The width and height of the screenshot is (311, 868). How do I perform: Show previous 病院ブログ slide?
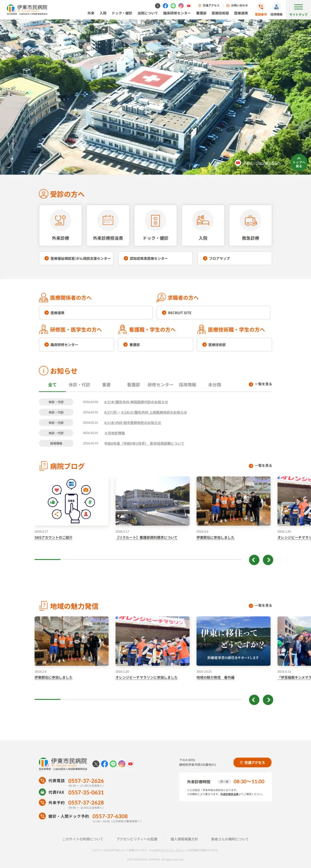pos(254,560)
